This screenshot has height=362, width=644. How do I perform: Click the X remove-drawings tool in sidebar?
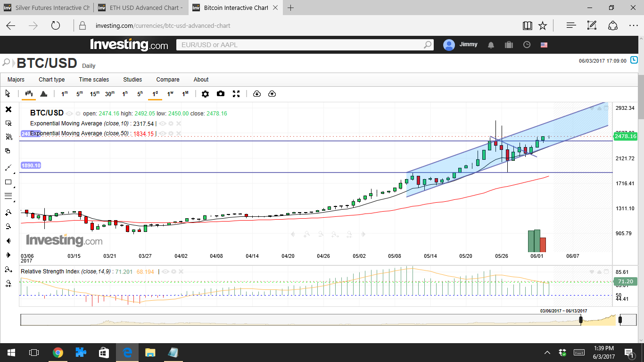(x=8, y=109)
